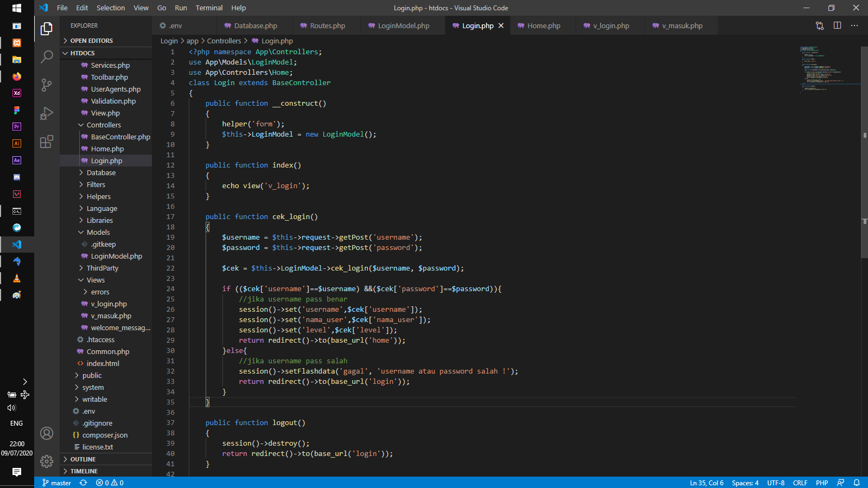Open the Run and Debug view

point(46,113)
